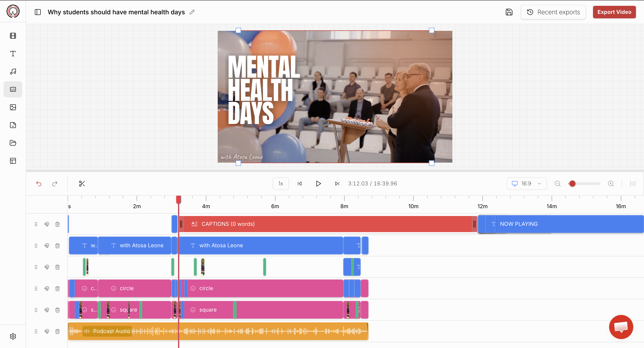The width and height of the screenshot is (644, 348).
Task: Toggle visibility of 'with Atosa Leone' track
Action: click(47, 246)
